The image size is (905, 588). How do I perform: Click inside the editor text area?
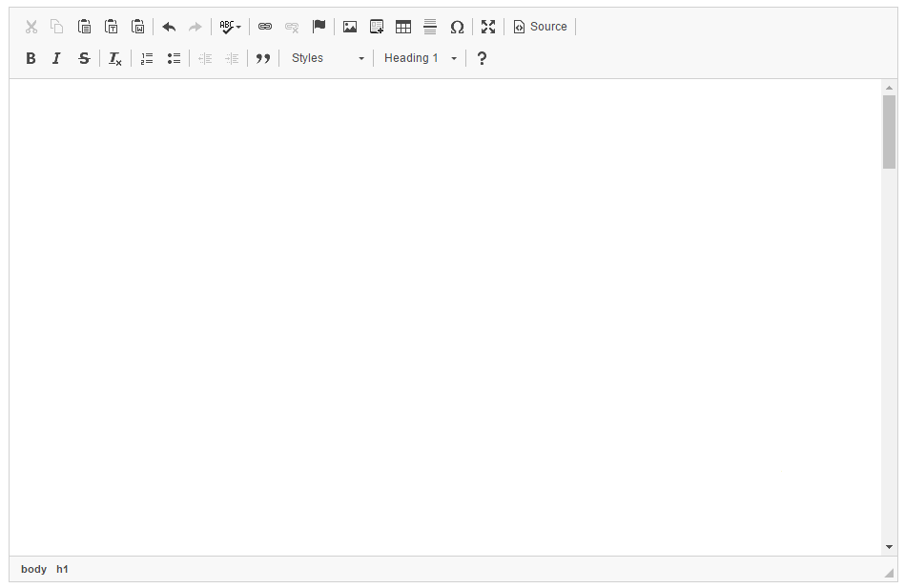[444, 317]
